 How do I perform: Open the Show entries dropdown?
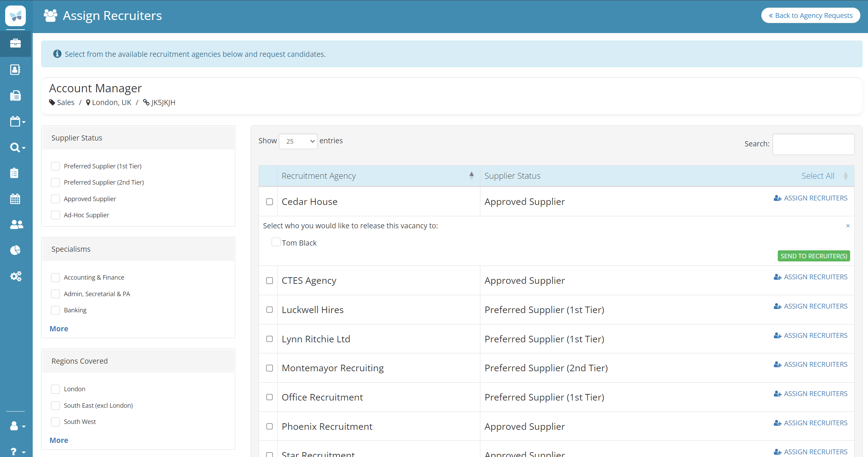coord(298,141)
